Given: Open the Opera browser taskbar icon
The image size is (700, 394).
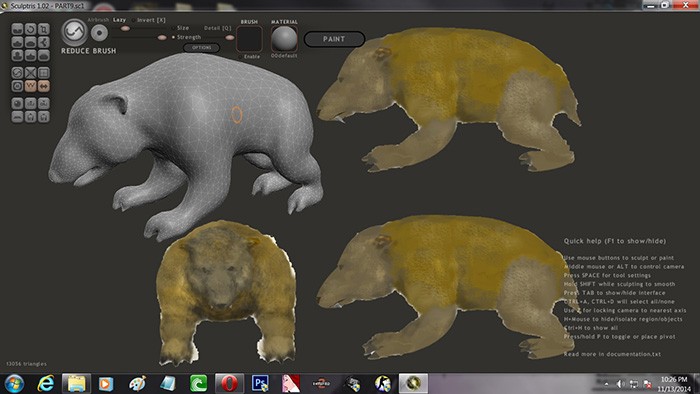Looking at the screenshot, I should pos(229,383).
